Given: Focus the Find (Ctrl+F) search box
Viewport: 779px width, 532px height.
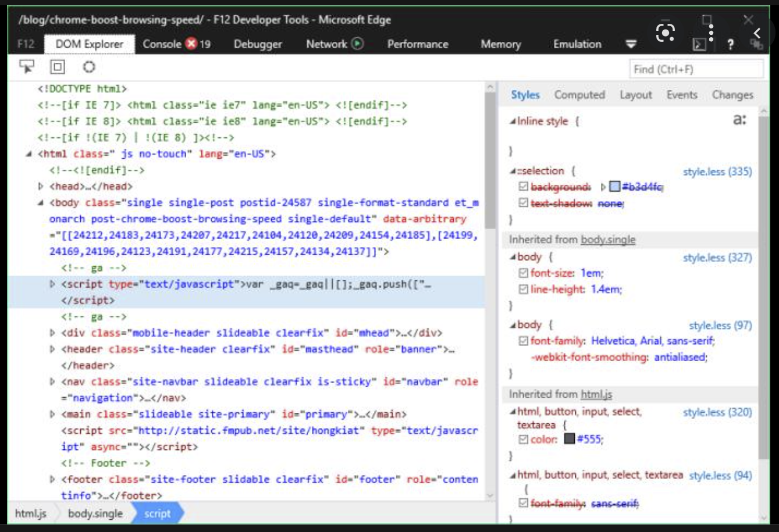Looking at the screenshot, I should click(x=696, y=69).
